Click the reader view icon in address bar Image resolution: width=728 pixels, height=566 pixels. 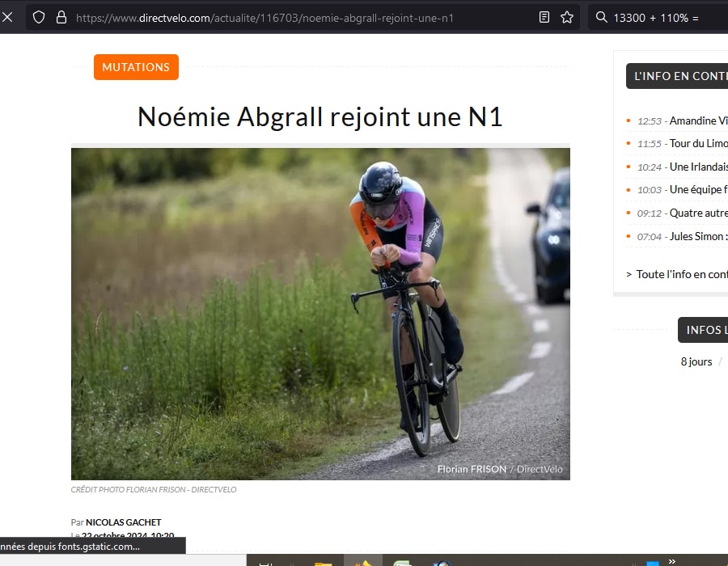[x=544, y=16]
